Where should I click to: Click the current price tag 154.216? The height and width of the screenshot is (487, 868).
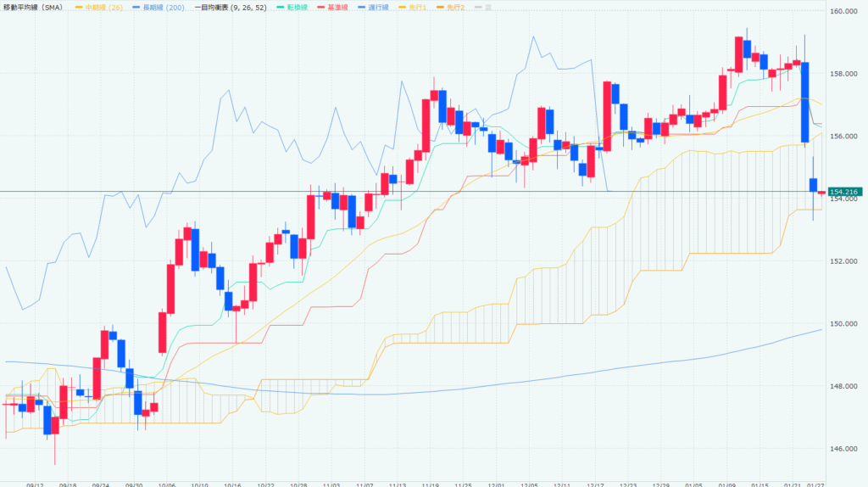coord(845,193)
